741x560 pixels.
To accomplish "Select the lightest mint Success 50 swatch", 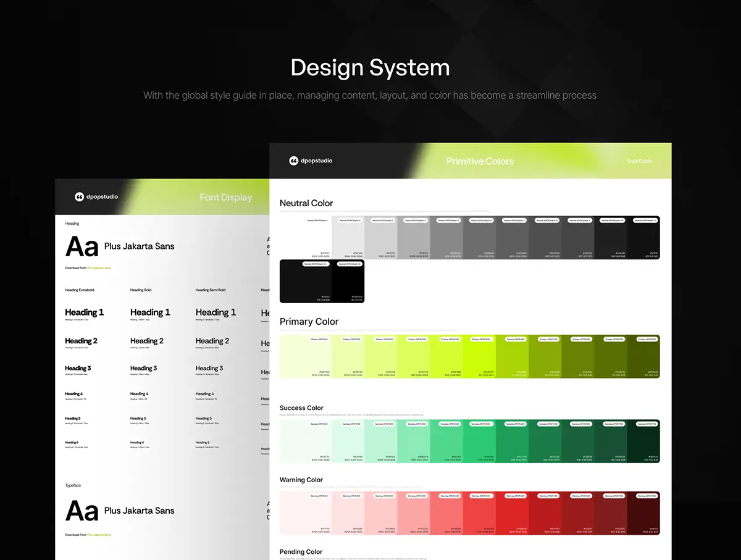I will tap(306, 441).
